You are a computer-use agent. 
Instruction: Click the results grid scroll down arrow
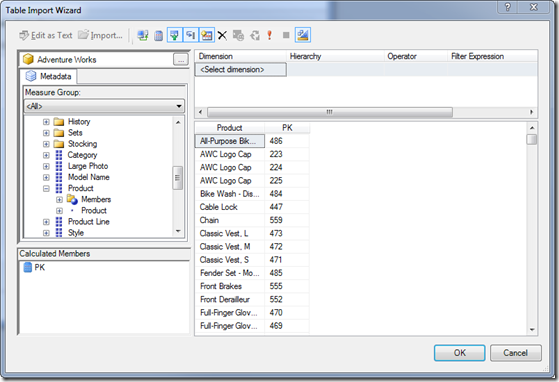pyautogui.click(x=532, y=330)
